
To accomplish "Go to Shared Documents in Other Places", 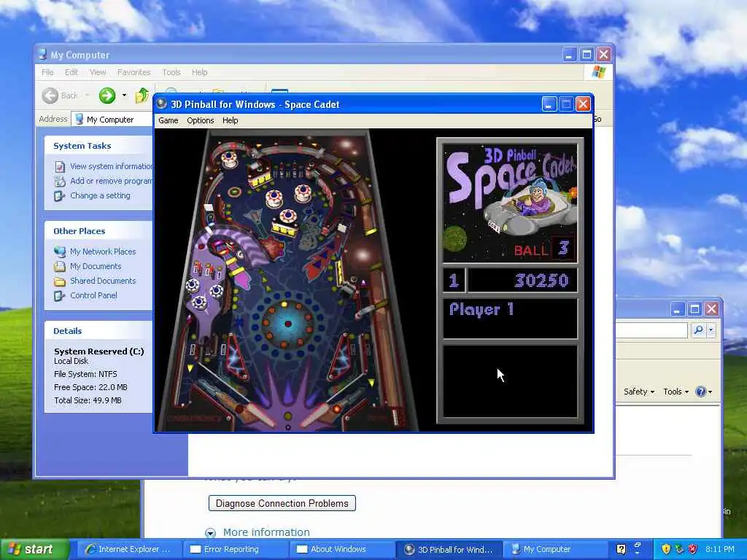I will (103, 281).
